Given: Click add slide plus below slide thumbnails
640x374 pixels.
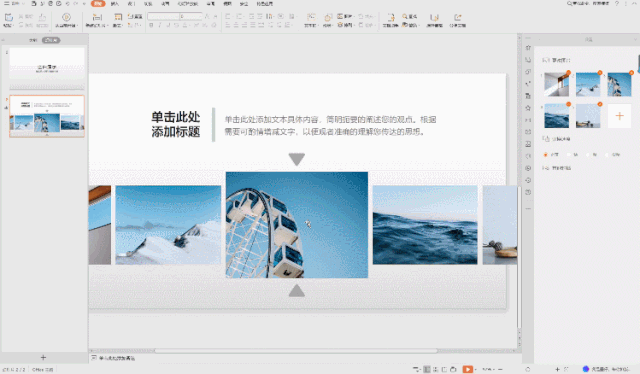Looking at the screenshot, I should tap(43, 357).
